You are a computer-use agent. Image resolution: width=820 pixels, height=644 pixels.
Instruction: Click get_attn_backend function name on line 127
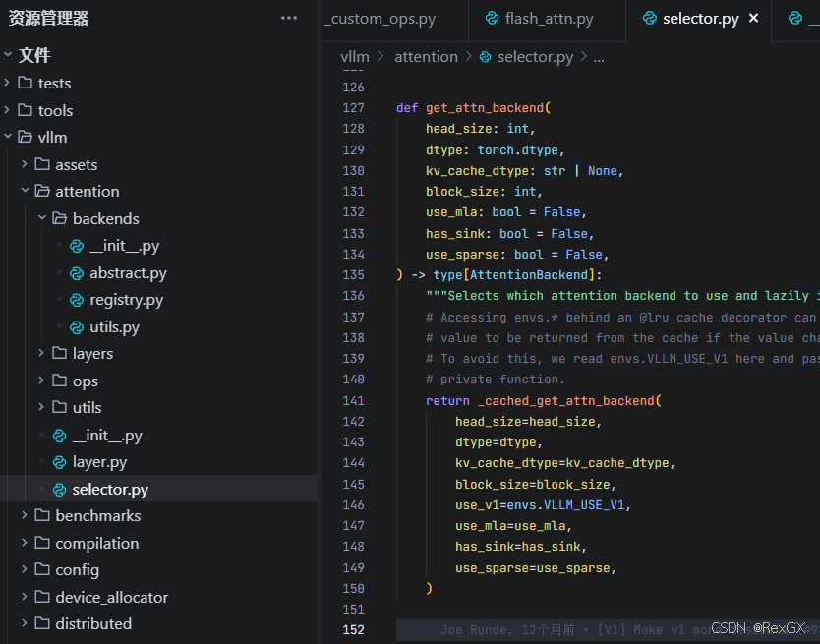pyautogui.click(x=485, y=108)
